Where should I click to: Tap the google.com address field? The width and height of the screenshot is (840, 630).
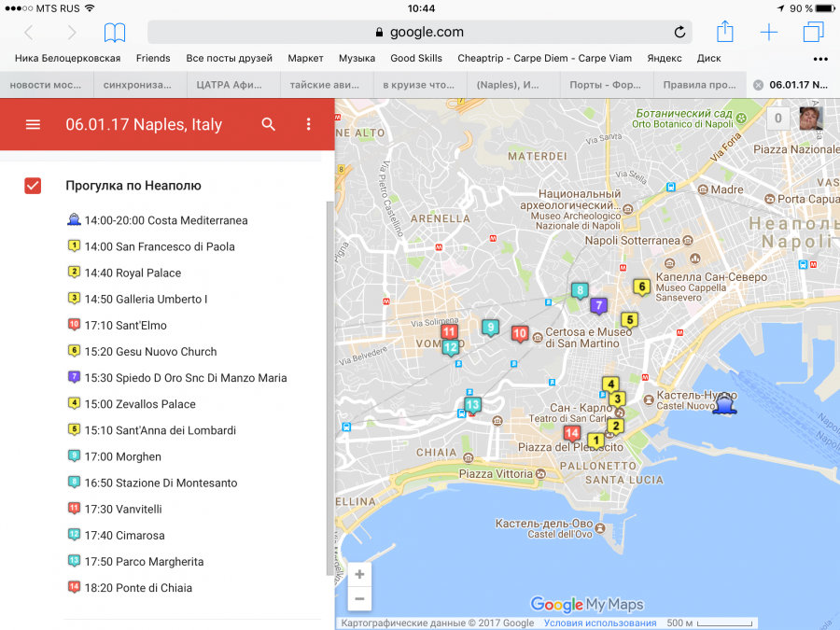(420, 33)
